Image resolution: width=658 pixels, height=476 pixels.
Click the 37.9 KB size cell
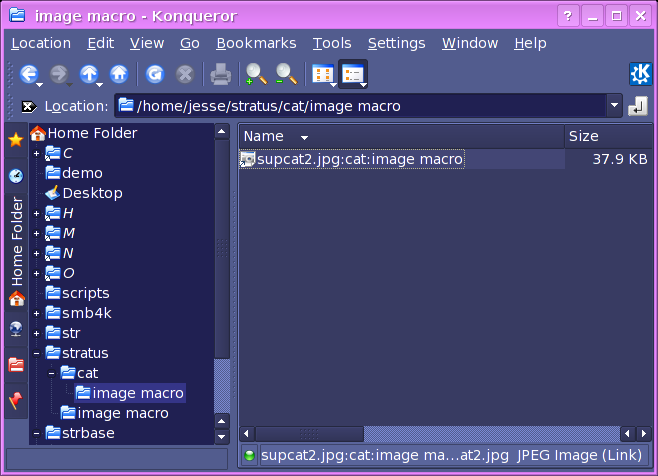[x=620, y=159]
